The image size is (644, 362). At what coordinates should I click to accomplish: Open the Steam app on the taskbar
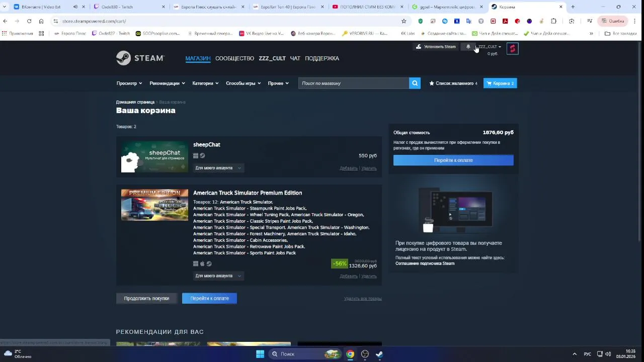[379, 354]
